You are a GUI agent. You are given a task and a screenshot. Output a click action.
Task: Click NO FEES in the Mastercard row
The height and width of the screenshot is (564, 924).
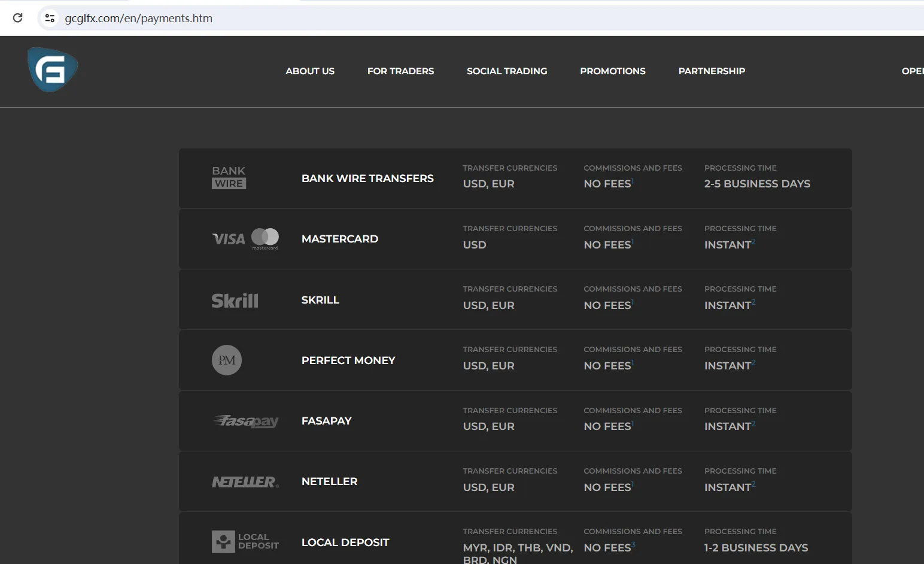point(607,245)
